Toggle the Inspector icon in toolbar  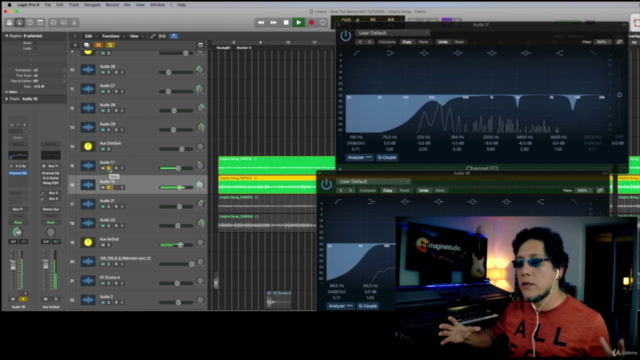pos(19,22)
